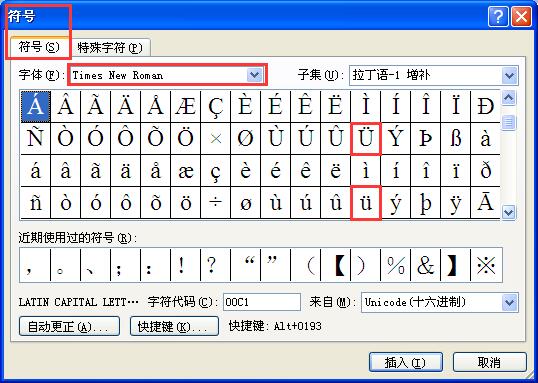Select the Ñ capital symbol
The height and width of the screenshot is (383, 538).
click(x=36, y=139)
